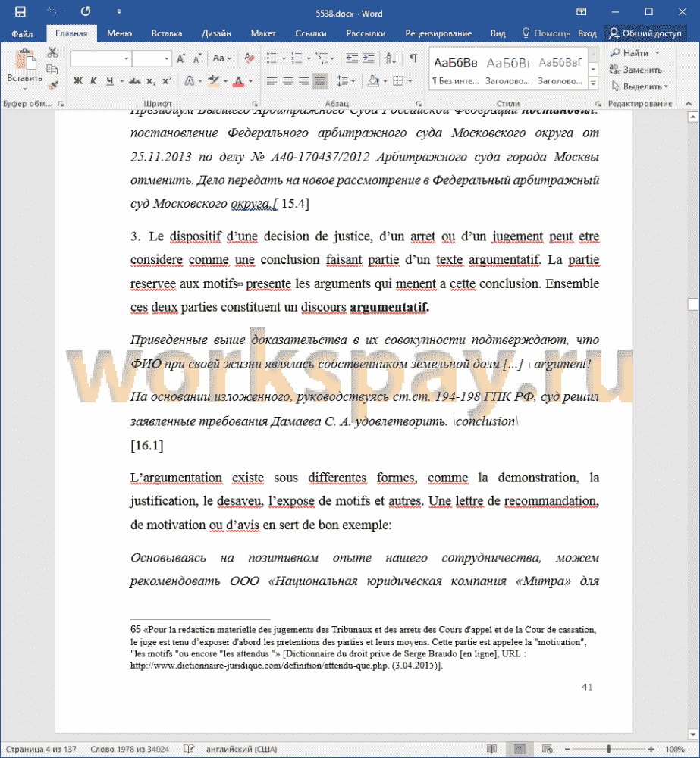
Task: Click the zoom slider handle
Action: [609, 749]
